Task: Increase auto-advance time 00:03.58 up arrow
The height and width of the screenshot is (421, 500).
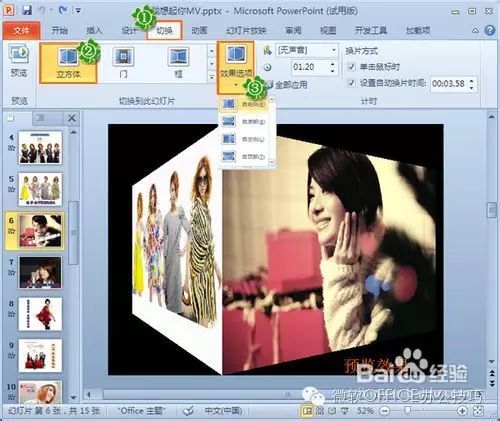Action: coord(472,80)
